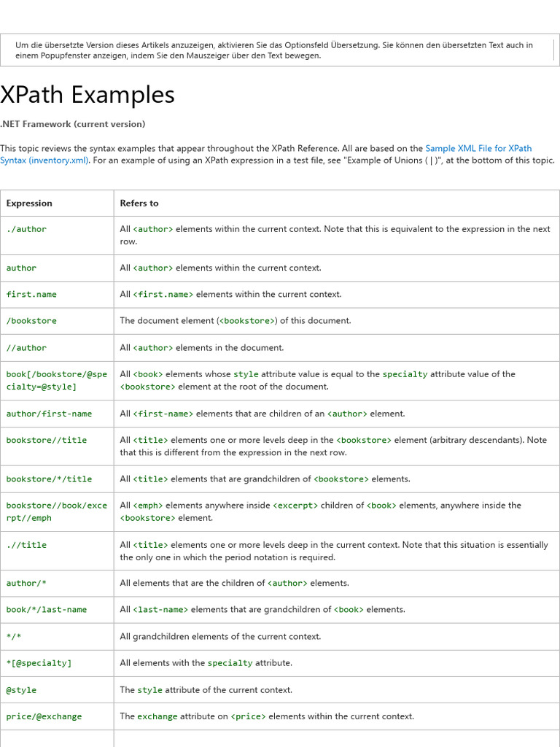Image resolution: width=560 pixels, height=747 pixels.
Task: Click the author/* expression code
Action: (26, 584)
